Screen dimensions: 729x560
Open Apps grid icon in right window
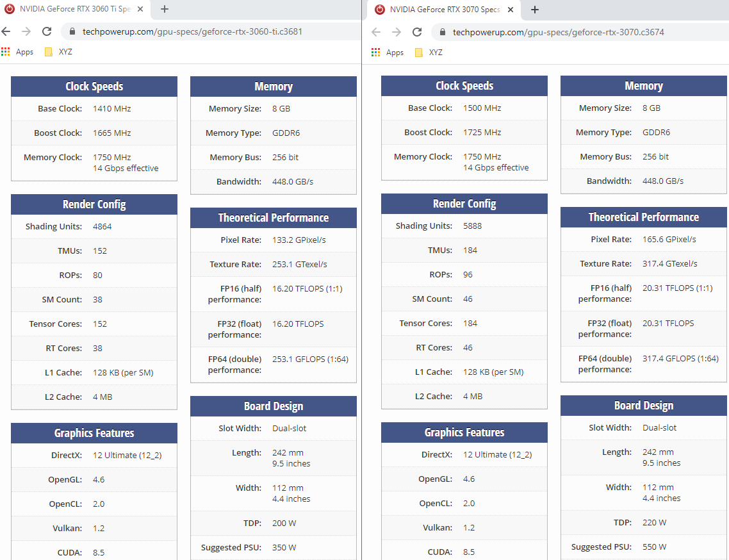[375, 52]
